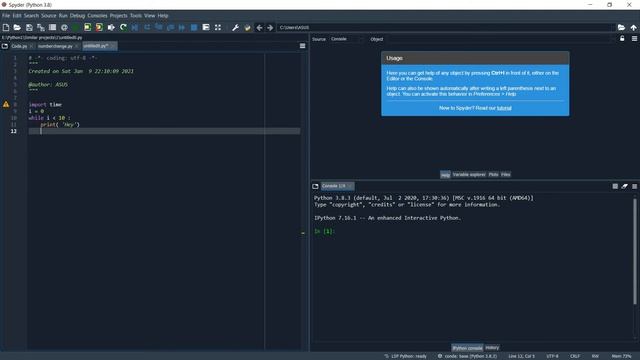Go forward with right arrow icon
640x360 pixels.
pyautogui.click(x=270, y=27)
